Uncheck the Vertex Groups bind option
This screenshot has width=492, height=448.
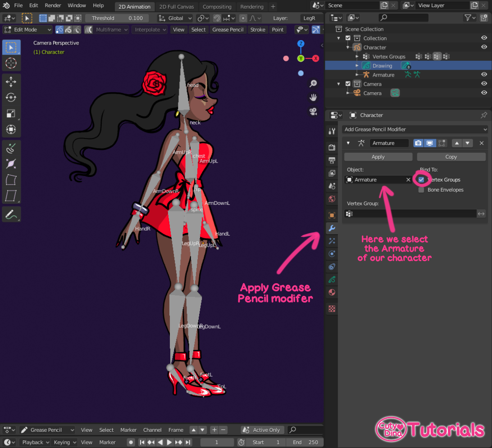pyautogui.click(x=421, y=179)
